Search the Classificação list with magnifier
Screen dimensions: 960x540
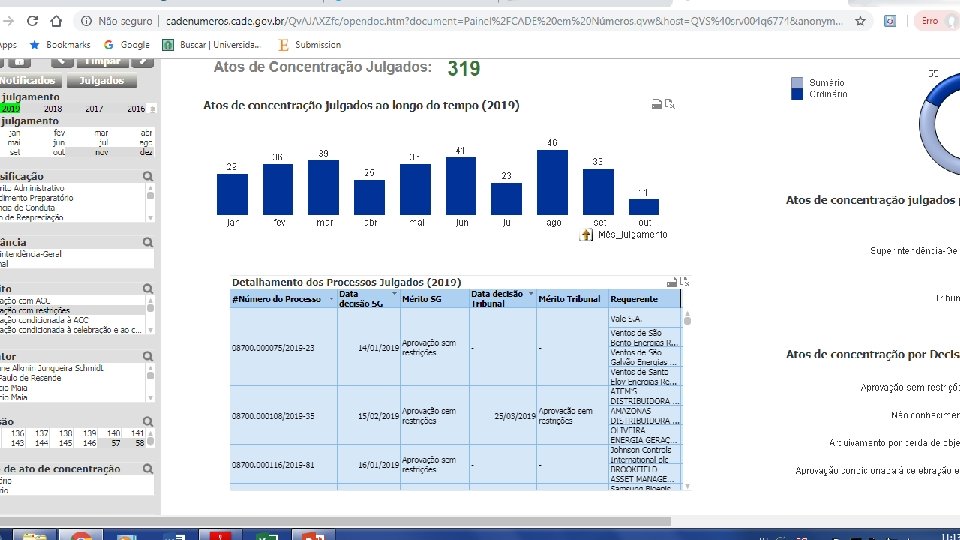coord(148,176)
